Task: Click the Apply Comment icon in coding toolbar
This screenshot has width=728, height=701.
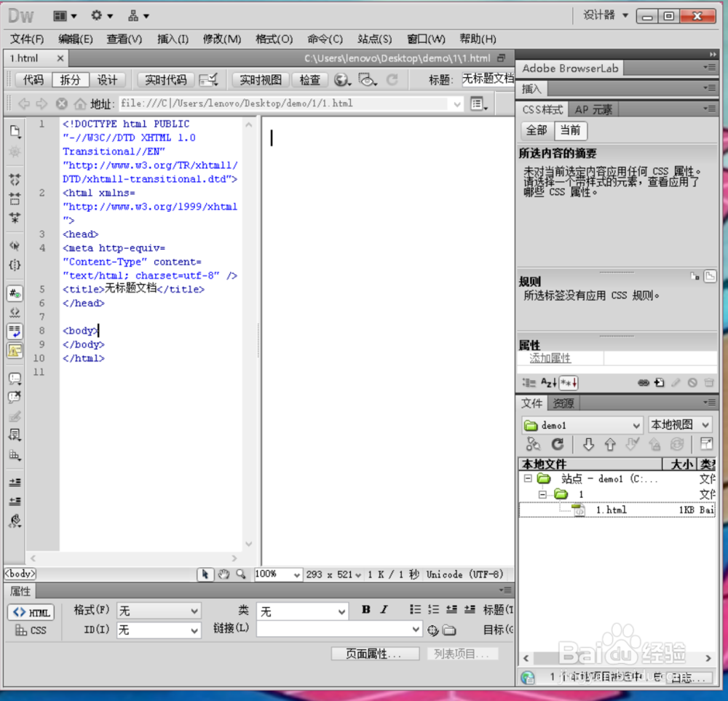Action: tap(15, 379)
